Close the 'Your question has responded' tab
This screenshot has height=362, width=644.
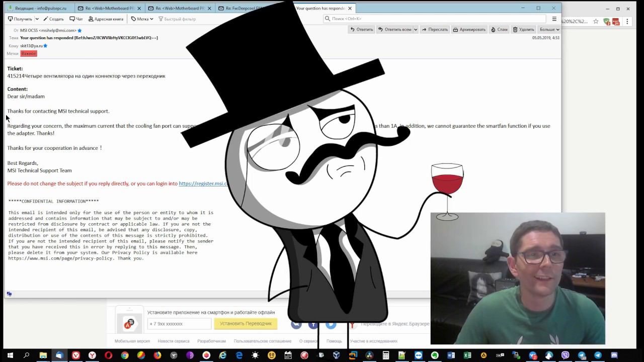tap(350, 9)
